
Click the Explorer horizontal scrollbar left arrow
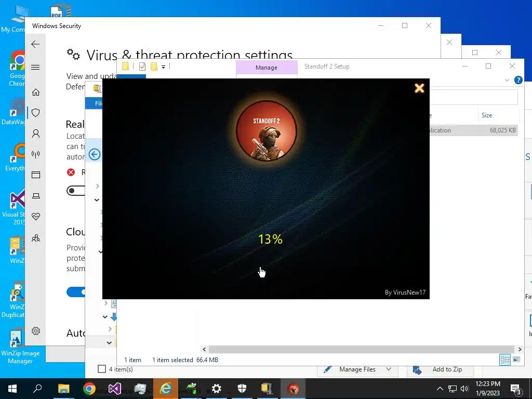coord(204,349)
